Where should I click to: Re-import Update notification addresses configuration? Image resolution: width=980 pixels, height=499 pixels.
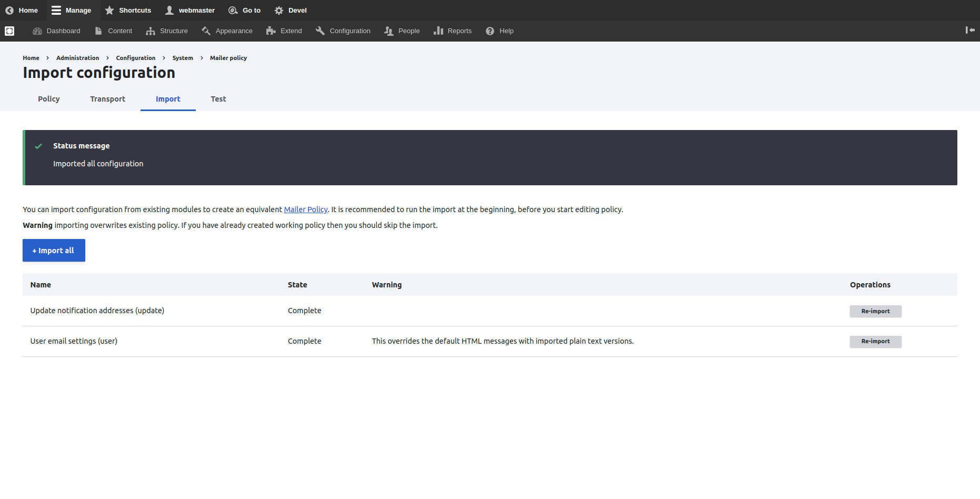(875, 311)
